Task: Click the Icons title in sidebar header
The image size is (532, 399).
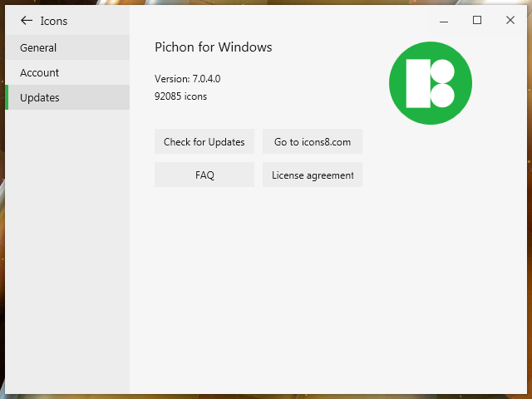Action: pos(54,21)
